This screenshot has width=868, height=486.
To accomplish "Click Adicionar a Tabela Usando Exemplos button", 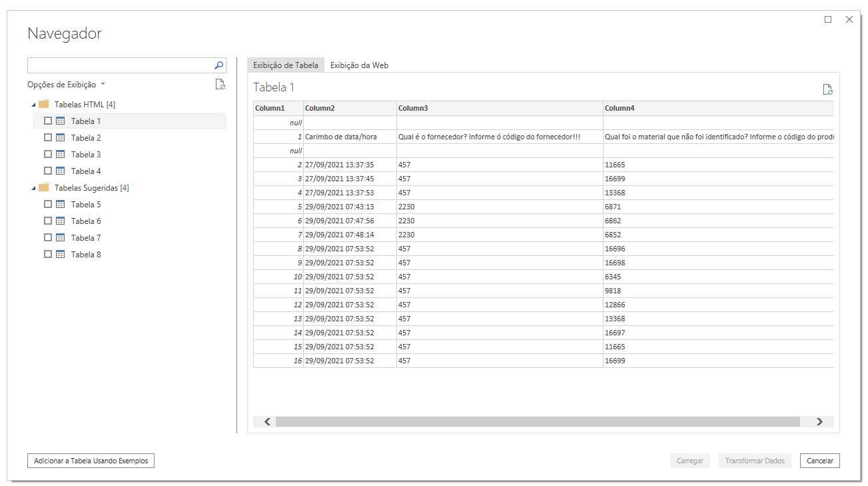I will (x=91, y=461).
